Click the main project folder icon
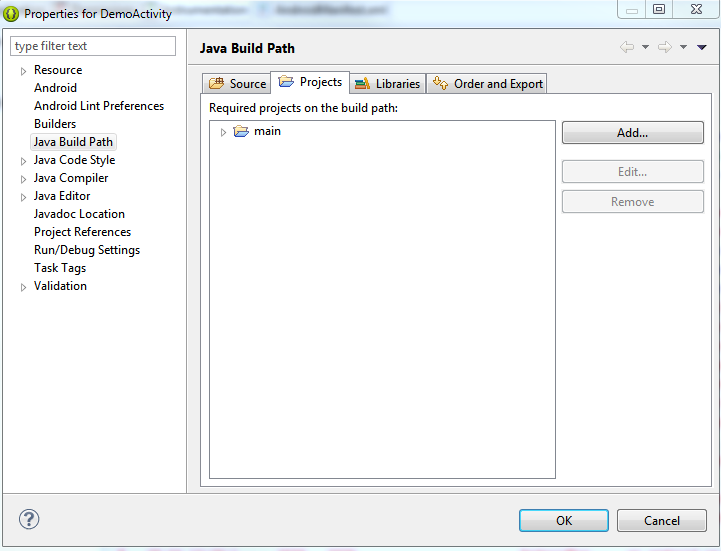 click(x=241, y=131)
